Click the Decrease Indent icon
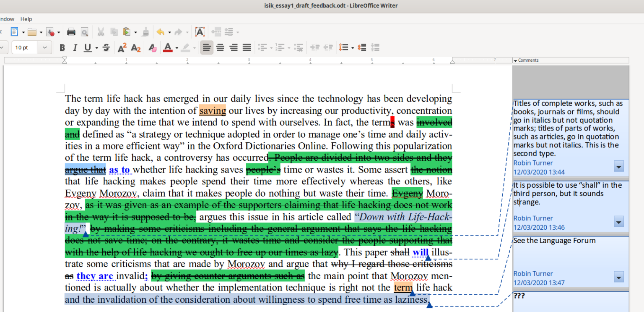The image size is (644, 312). [x=328, y=48]
